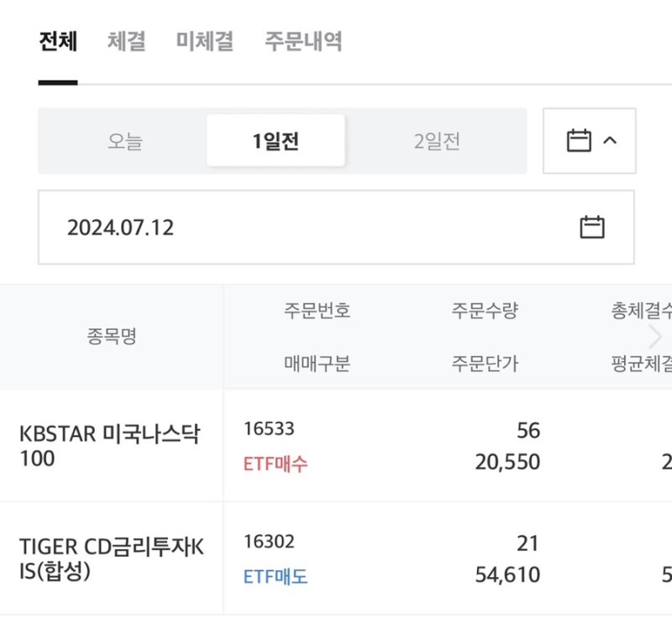Collapse the date picker using the up chevron
The image size is (672, 624).
click(x=609, y=141)
